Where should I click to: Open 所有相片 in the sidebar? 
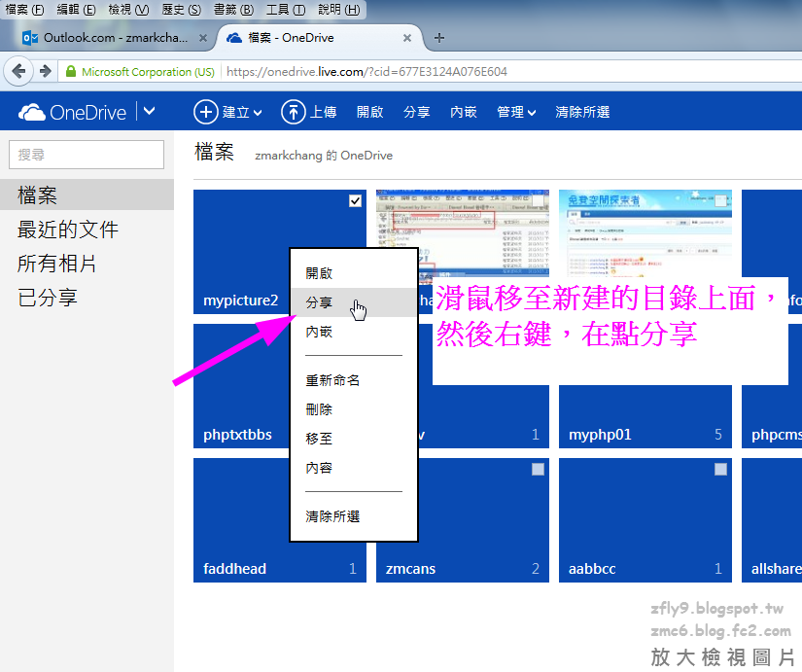click(56, 264)
